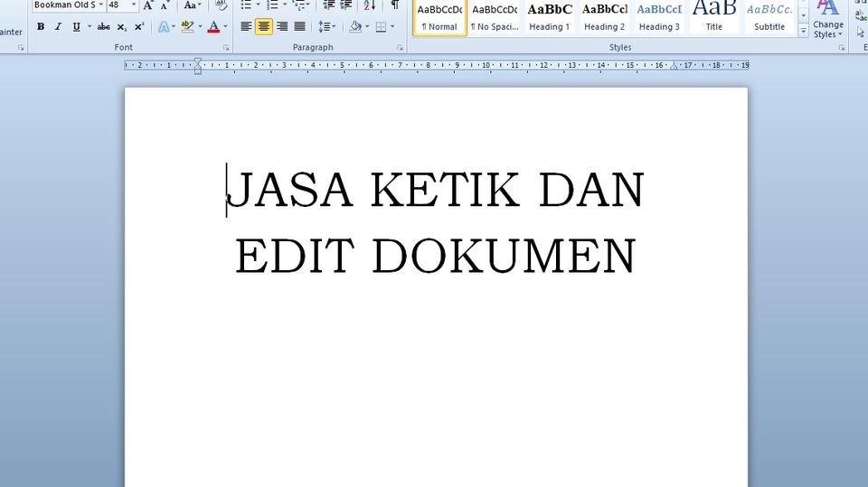Toggle Strikethrough formatting
The height and width of the screenshot is (487, 868).
(x=103, y=26)
